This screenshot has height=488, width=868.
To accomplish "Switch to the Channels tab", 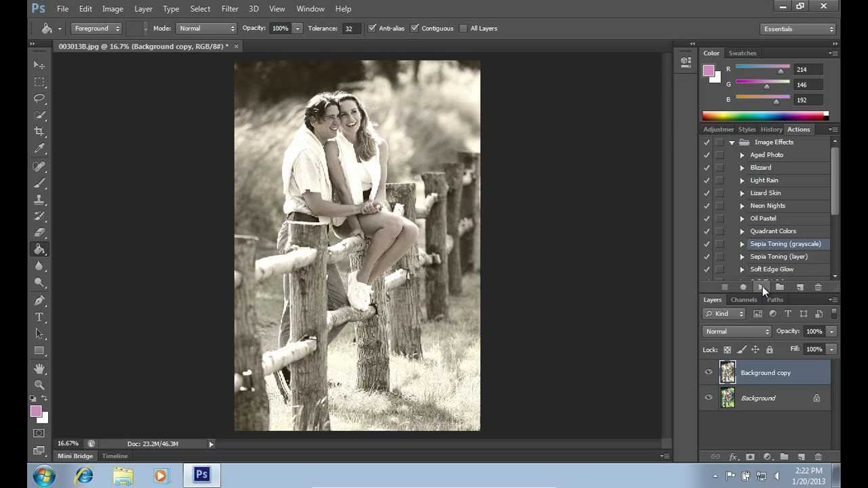I will pyautogui.click(x=744, y=300).
